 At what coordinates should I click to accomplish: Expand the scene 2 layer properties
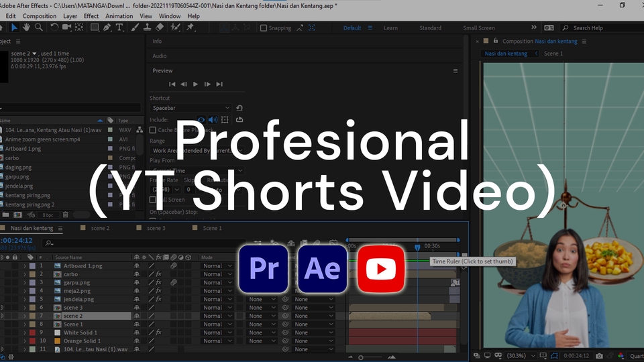point(25,316)
